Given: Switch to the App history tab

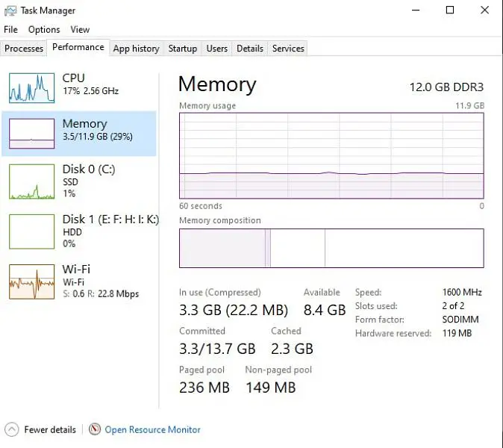Looking at the screenshot, I should (136, 49).
